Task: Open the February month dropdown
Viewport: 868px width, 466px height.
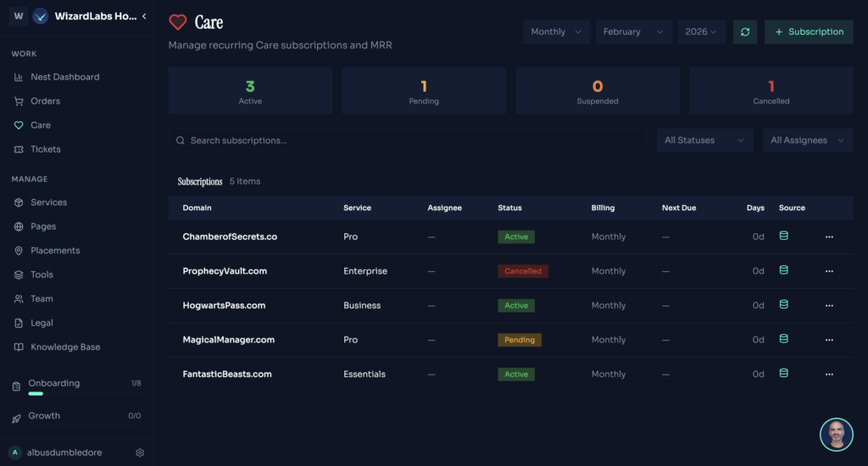Action: pos(633,32)
